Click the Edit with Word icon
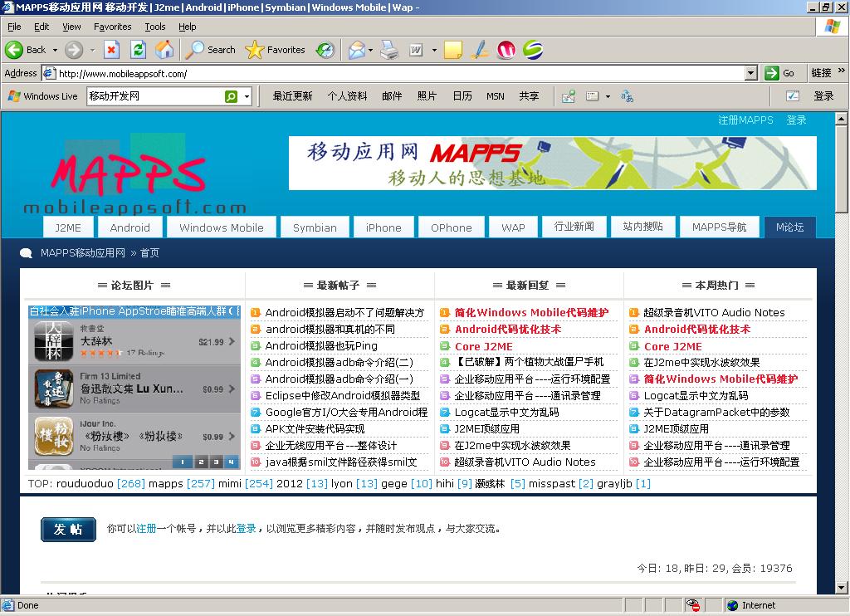 415,50
